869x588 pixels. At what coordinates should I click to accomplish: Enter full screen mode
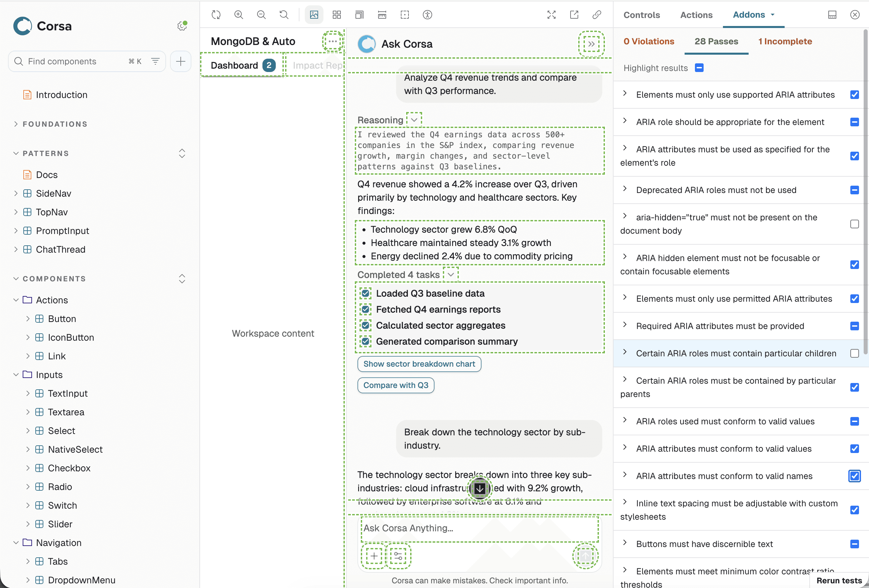point(552,15)
